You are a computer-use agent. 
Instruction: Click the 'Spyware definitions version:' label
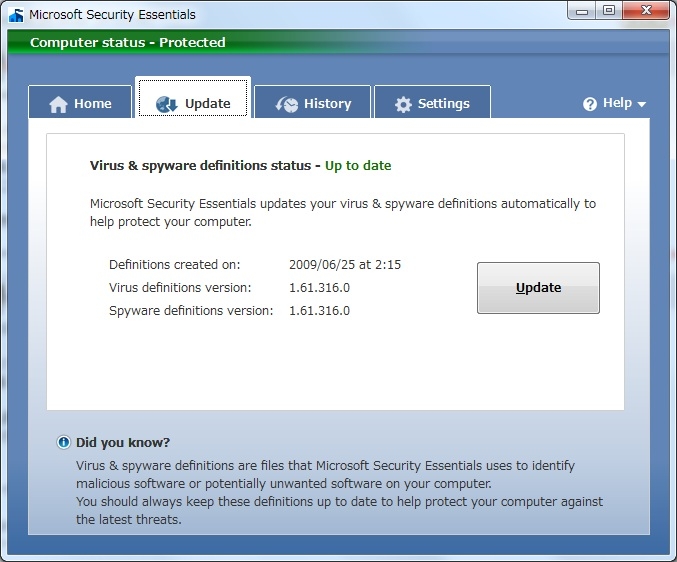[x=191, y=311]
